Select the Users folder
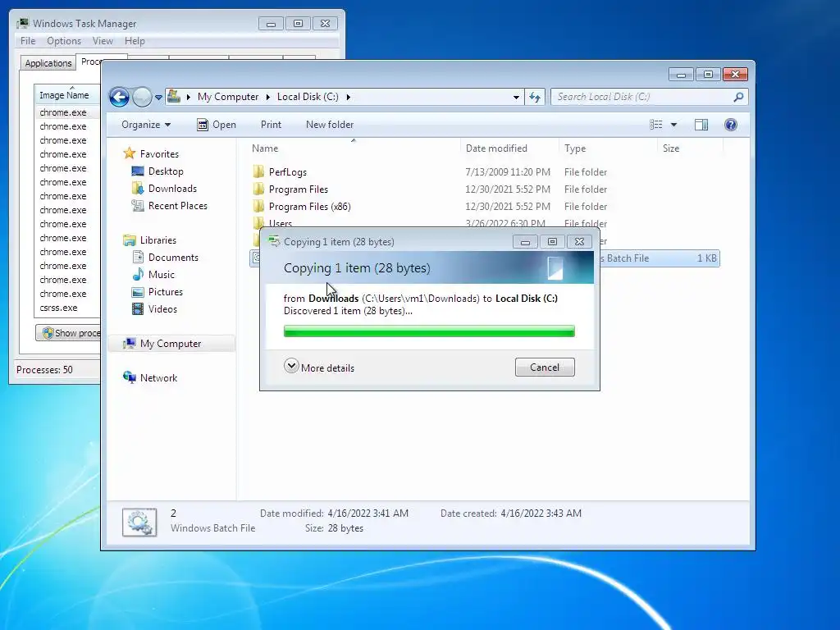840x630 pixels. pos(281,223)
